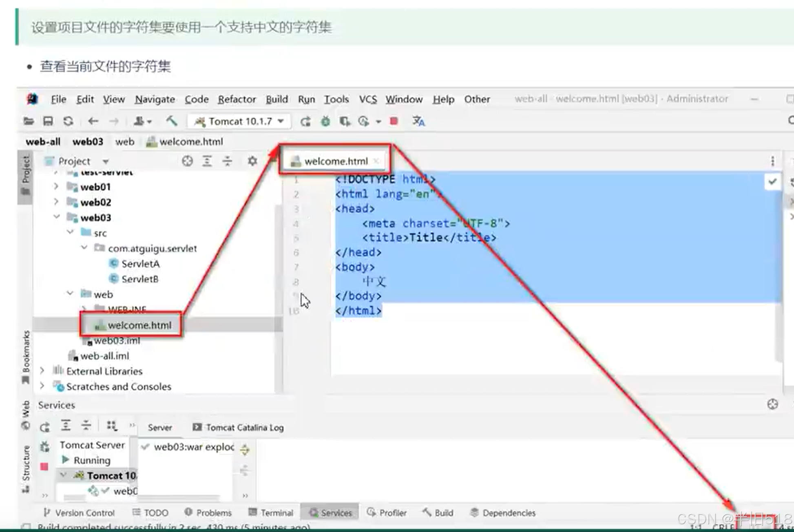
Task: Click the Services rerun icon
Action: click(45, 427)
